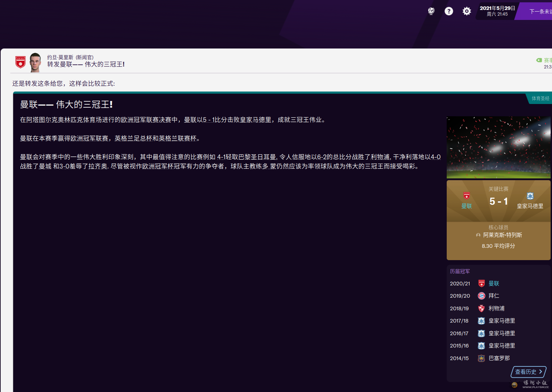Click 皇家马德里 badge in key match panel
This screenshot has width=552, height=392.
click(x=530, y=196)
